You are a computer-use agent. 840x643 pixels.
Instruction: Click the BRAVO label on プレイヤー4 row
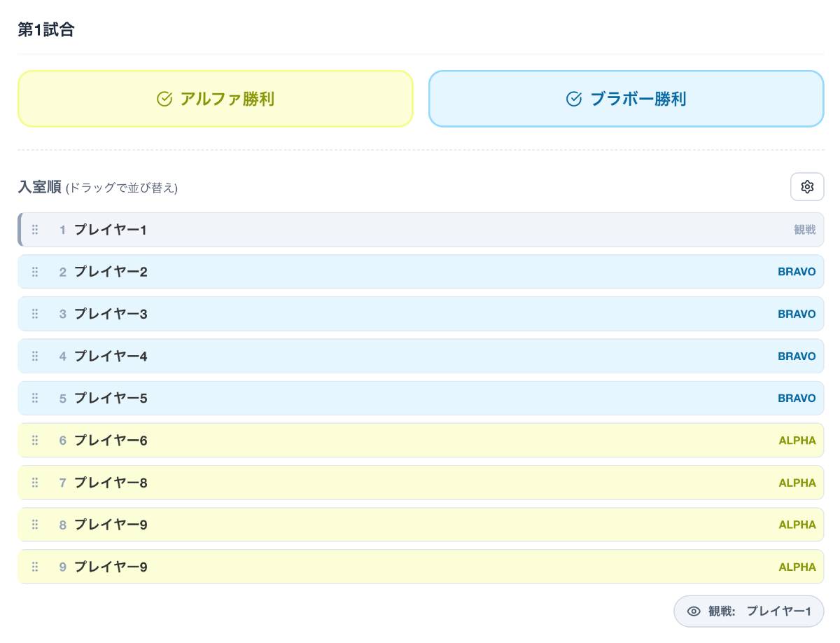click(797, 357)
